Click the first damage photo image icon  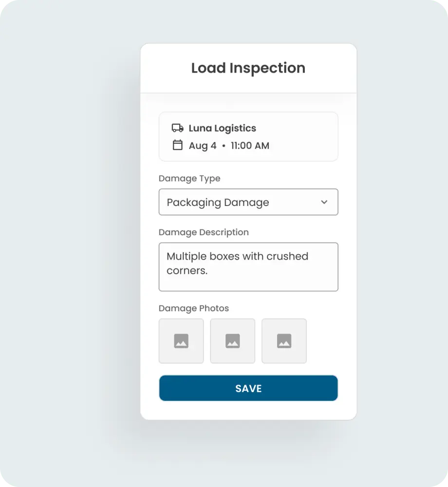tap(181, 341)
